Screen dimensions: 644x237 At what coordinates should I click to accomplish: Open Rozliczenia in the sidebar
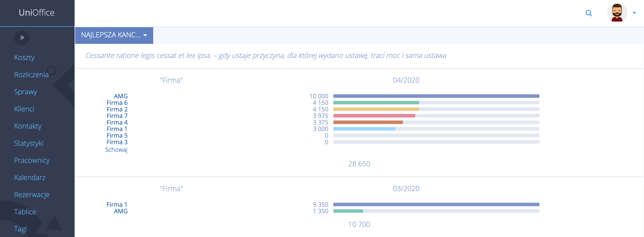click(31, 75)
